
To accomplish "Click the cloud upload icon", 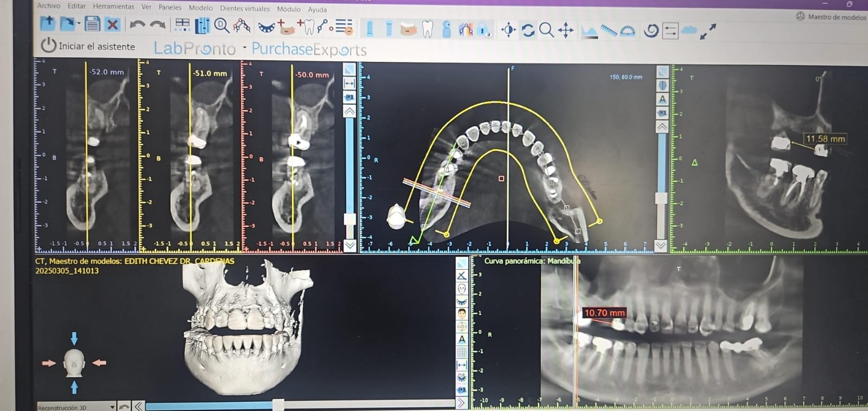I will point(689,30).
